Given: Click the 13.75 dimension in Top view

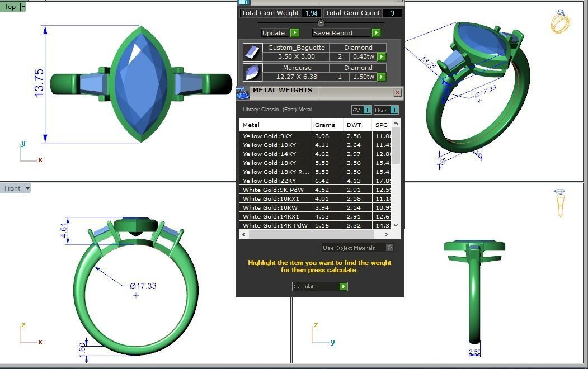Looking at the screenshot, I should pyautogui.click(x=39, y=83).
